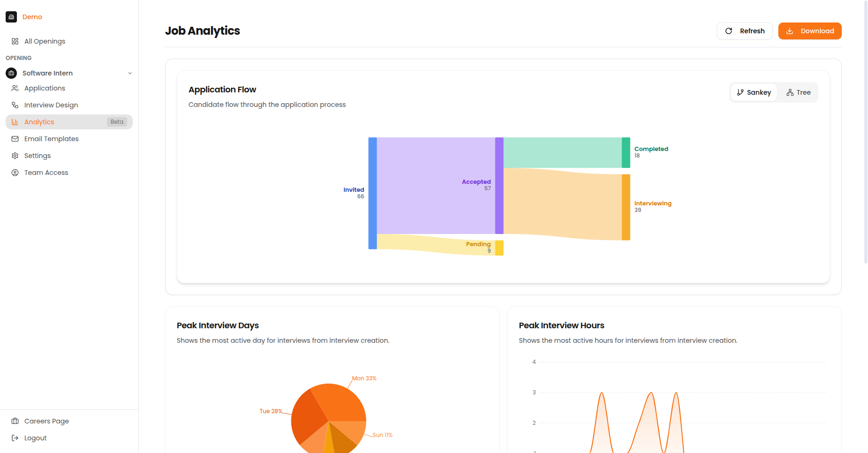The width and height of the screenshot is (868, 453).
Task: Open Applications via the people icon
Action: coord(15,88)
